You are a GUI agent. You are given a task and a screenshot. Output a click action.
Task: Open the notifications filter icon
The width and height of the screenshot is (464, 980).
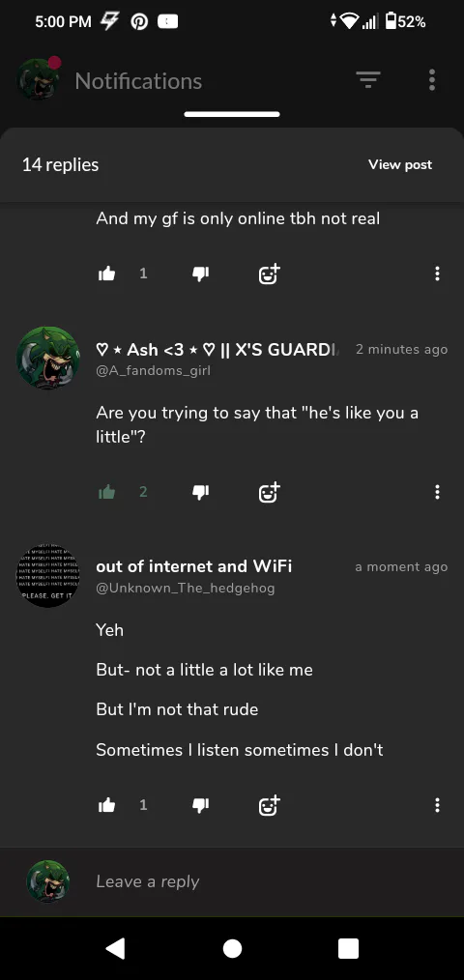click(x=368, y=80)
